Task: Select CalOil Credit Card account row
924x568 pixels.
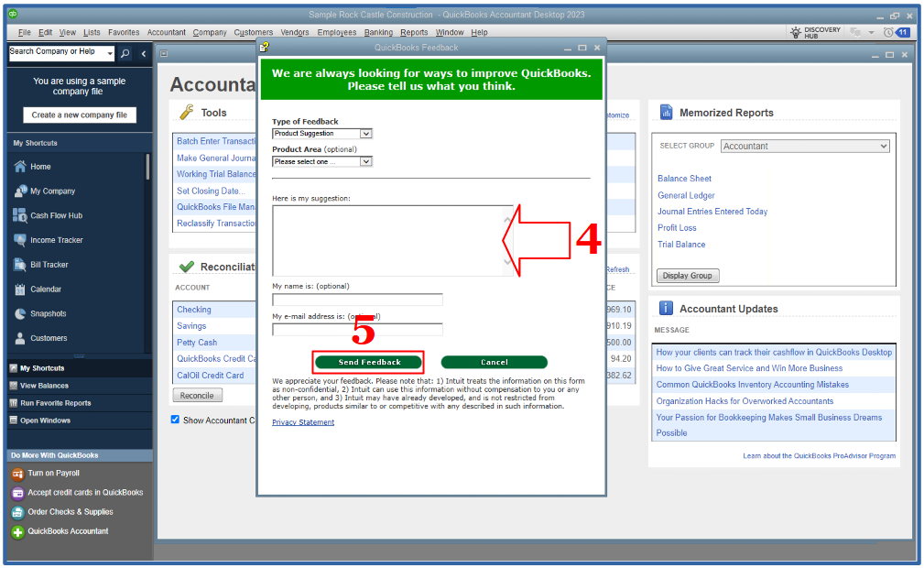Action: [216, 375]
